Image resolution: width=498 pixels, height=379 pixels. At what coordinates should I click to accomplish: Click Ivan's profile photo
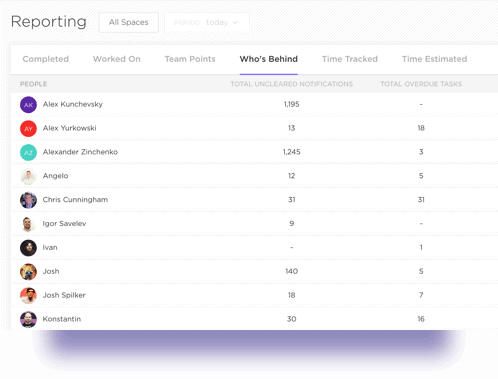tap(28, 248)
